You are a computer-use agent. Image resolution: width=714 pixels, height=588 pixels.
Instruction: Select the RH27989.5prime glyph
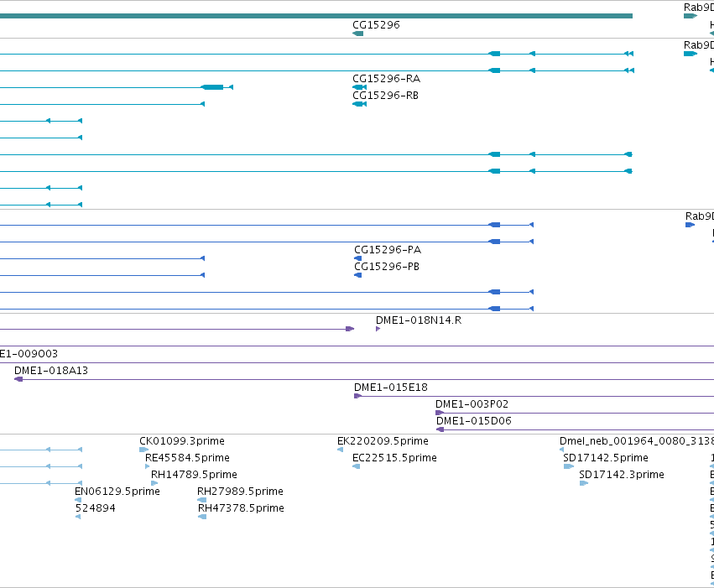click(201, 500)
